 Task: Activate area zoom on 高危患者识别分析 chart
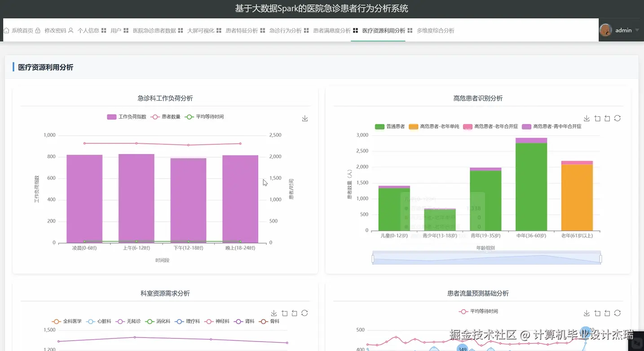pos(597,118)
